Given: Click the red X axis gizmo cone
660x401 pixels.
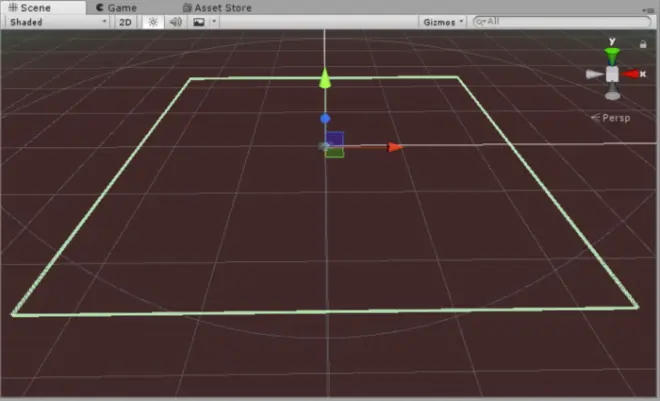Looking at the screenshot, I should (631, 74).
